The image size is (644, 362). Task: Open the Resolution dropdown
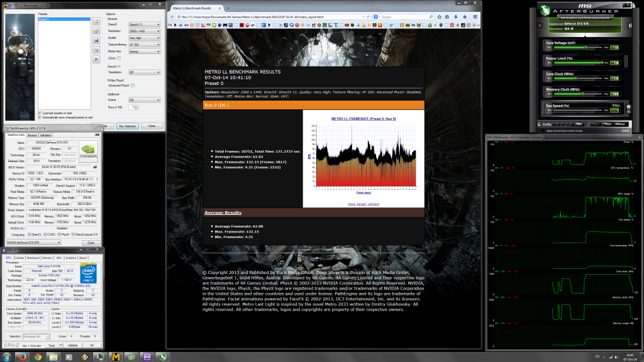(144, 30)
